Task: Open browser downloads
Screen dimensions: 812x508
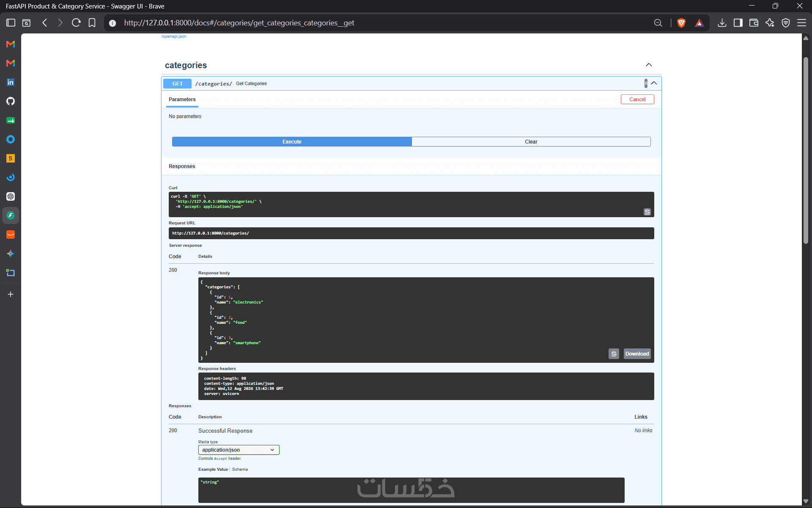Action: tap(722, 23)
